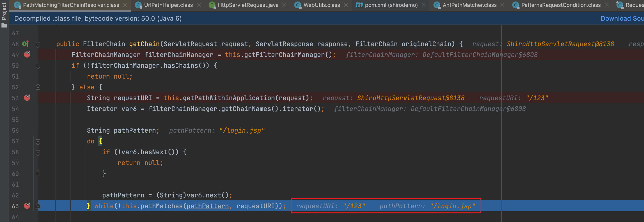Open the HttpServletRequest.java tab

248,5
